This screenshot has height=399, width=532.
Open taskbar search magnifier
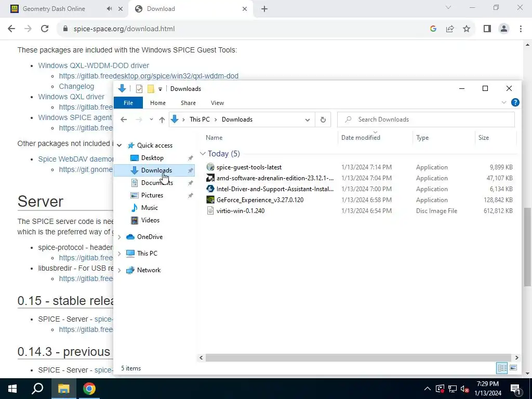37,389
